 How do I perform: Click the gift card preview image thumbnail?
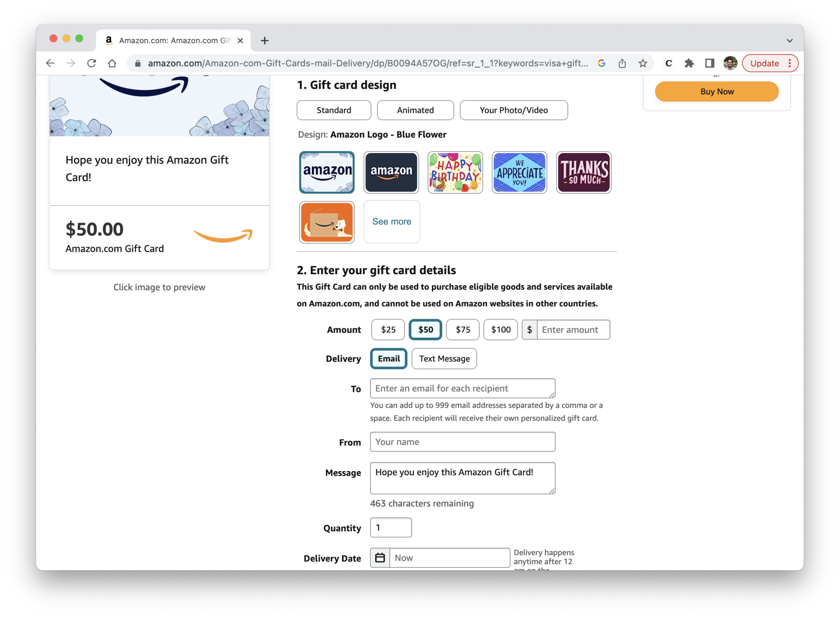click(160, 169)
